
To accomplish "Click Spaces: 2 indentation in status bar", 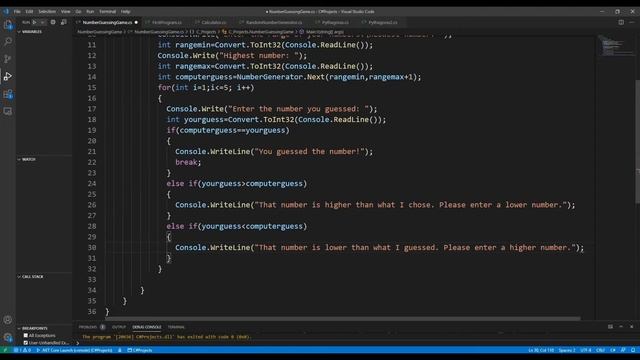I will tap(567, 350).
